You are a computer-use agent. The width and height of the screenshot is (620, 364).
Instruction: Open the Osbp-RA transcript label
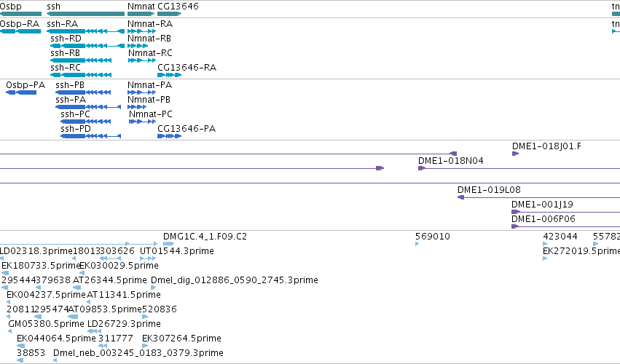pos(20,24)
